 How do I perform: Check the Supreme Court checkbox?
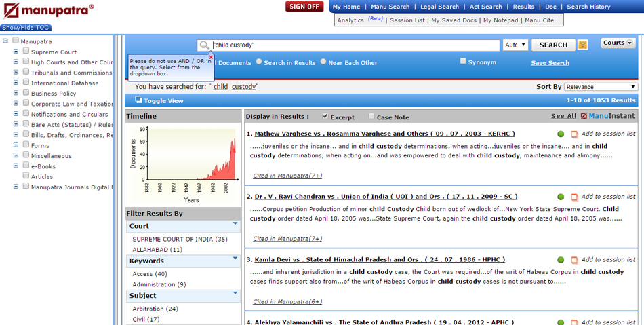26,50
